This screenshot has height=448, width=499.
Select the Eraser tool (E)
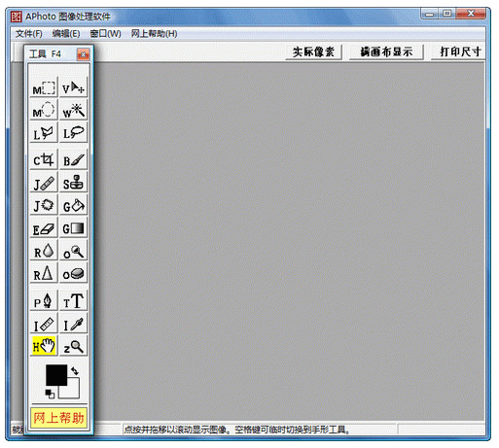point(44,227)
